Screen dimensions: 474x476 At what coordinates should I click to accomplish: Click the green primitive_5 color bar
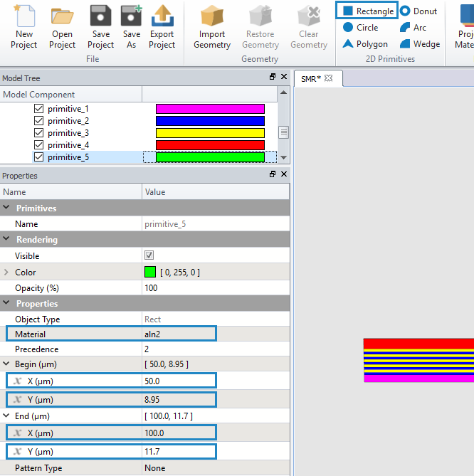[210, 157]
